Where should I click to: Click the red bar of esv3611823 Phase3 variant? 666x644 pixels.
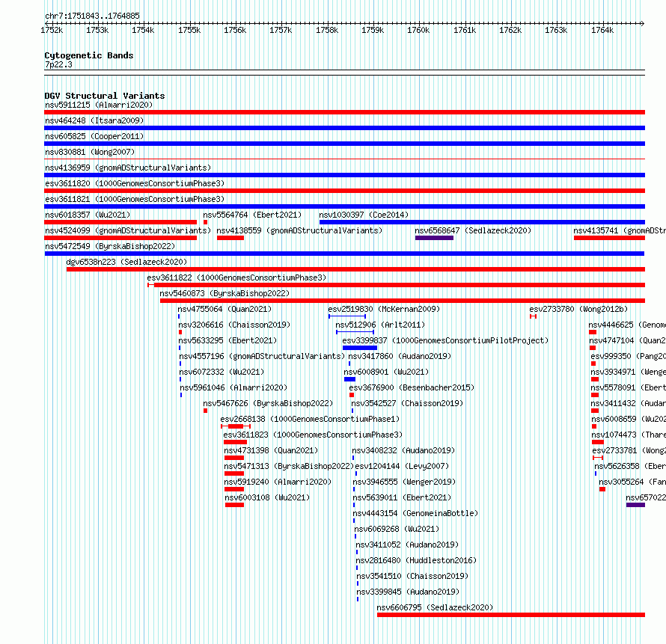[235, 442]
